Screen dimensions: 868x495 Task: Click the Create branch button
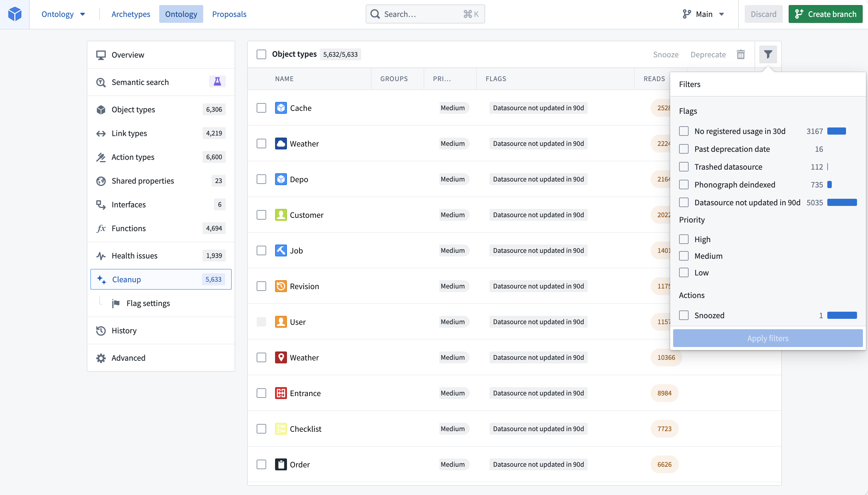coord(825,14)
